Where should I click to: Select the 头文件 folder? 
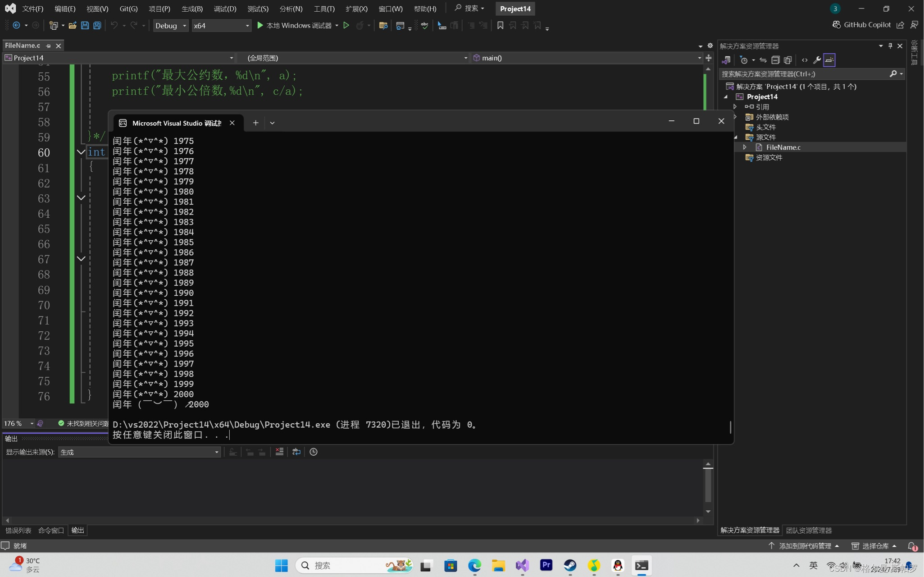[x=765, y=127]
